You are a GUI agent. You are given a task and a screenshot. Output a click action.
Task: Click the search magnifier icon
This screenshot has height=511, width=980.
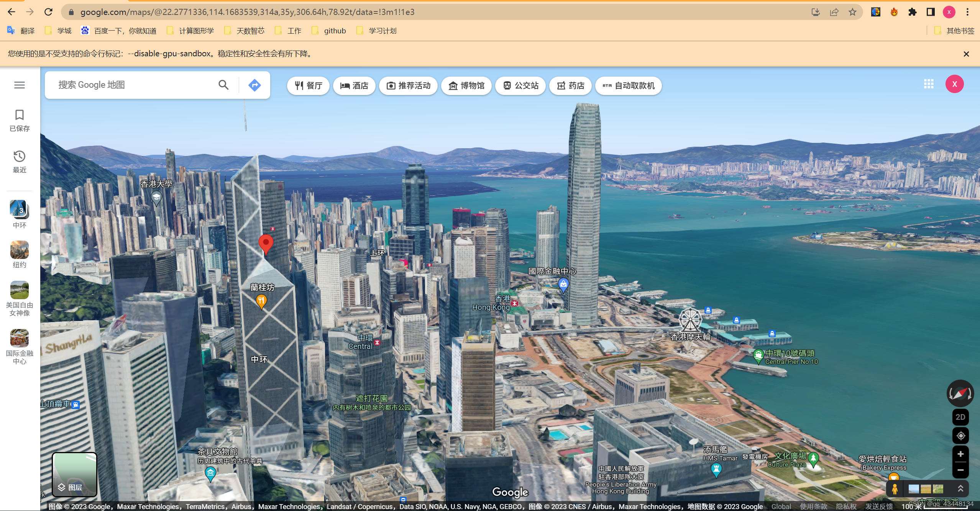[x=223, y=85]
